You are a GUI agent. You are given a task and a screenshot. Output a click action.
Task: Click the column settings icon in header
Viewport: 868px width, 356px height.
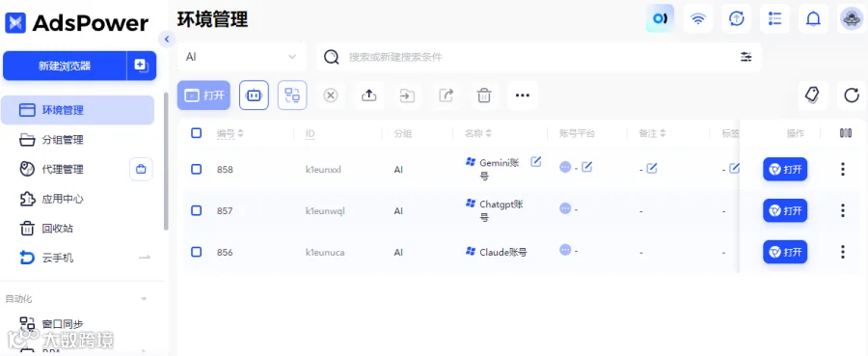point(845,133)
